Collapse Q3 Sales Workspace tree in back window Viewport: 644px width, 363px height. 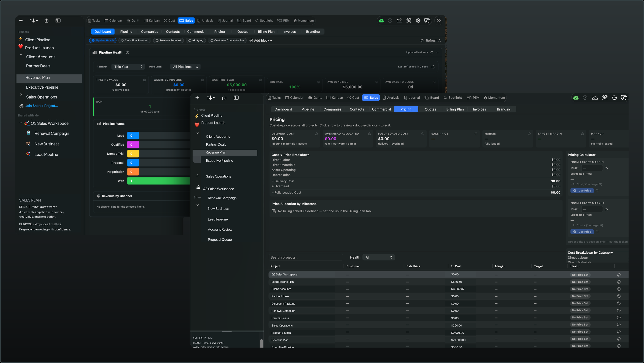point(21,123)
